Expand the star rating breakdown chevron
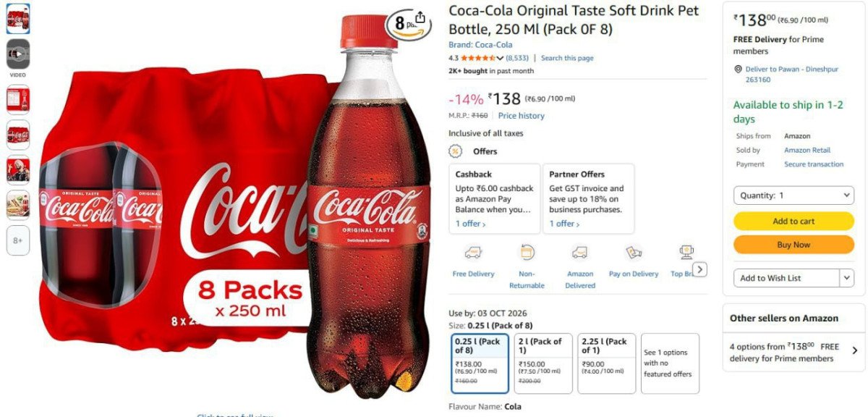Viewport: 868px width, 417px height. (500, 58)
